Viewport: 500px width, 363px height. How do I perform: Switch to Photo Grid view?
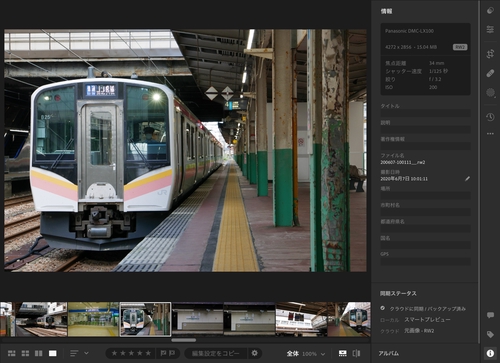point(12,353)
